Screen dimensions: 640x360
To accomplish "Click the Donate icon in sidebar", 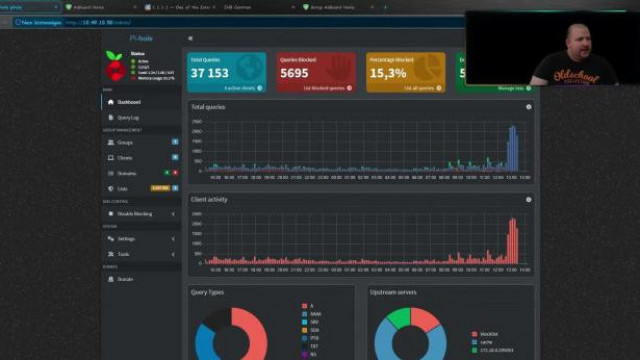I will 111,279.
